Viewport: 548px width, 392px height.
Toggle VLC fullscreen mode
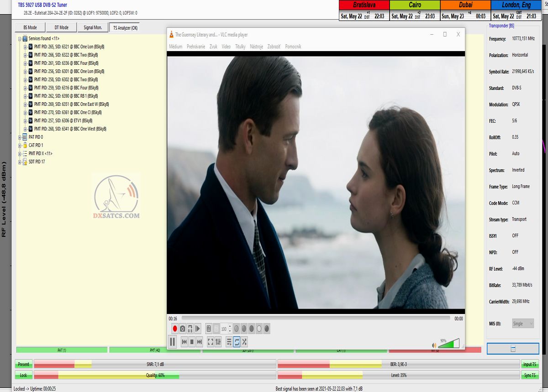click(211, 341)
